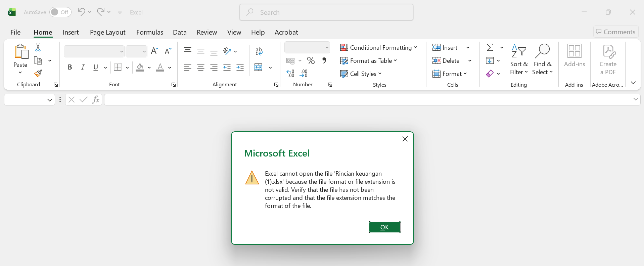Click the AutoSum sigma icon
The image size is (644, 266).
(490, 47)
